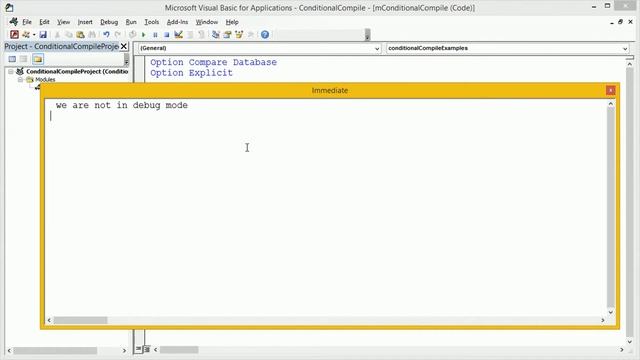Click the Find binoculars icon
This screenshot has height=360, width=640.
(x=92, y=35)
